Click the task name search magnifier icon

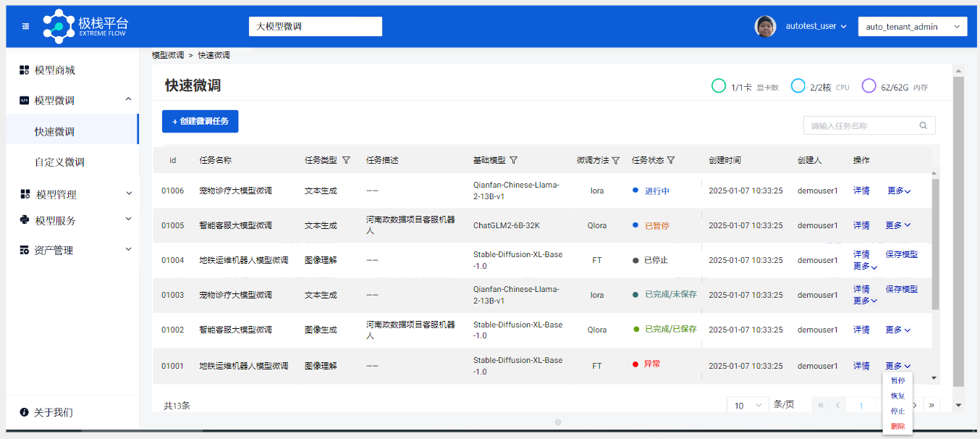pos(923,125)
